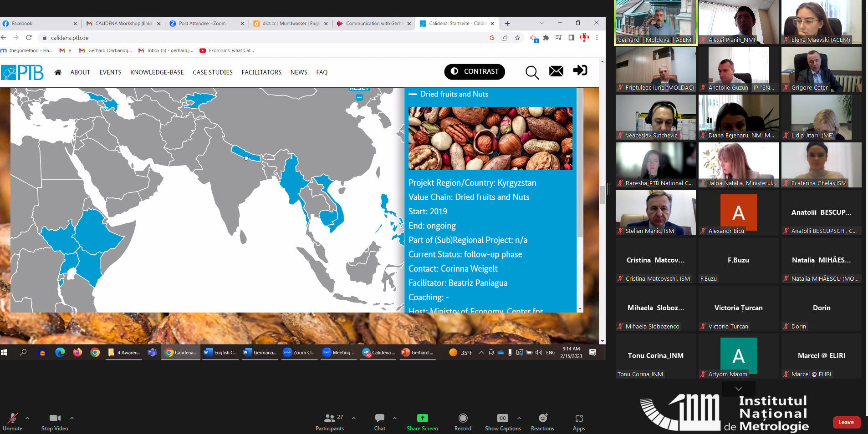The image size is (868, 434).
Task: Click the envelope contact icon
Action: 556,71
